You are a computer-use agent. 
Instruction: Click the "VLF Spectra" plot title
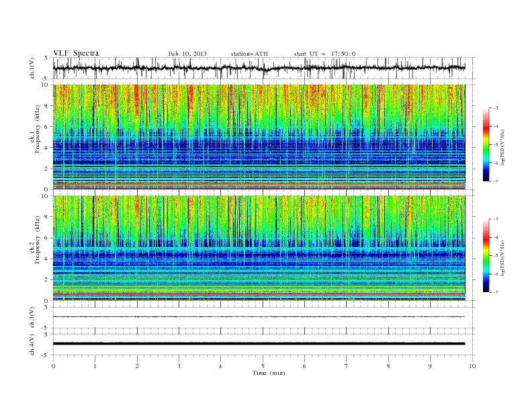76,53
